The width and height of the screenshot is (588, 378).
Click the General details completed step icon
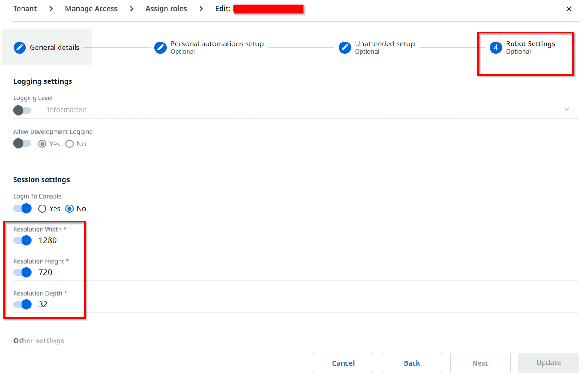[x=19, y=47]
